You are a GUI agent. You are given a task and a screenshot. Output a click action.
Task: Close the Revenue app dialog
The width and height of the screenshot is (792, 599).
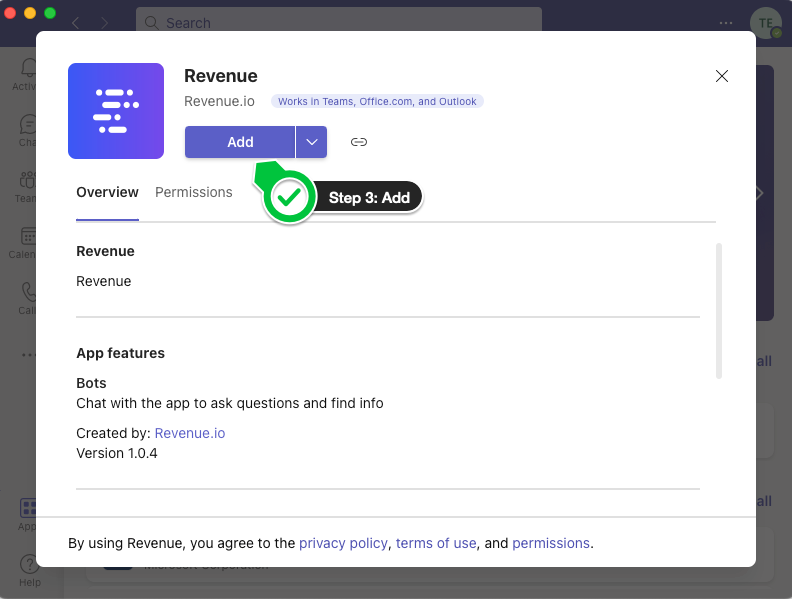coord(722,76)
